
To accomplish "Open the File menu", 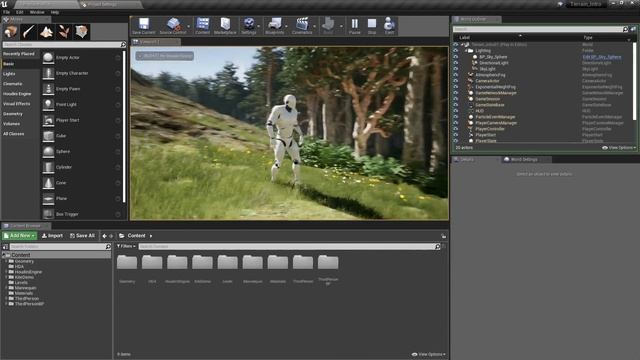I will tap(7, 12).
